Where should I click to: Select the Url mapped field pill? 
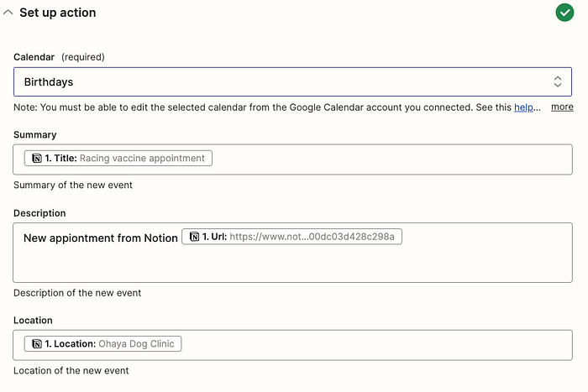coord(291,237)
